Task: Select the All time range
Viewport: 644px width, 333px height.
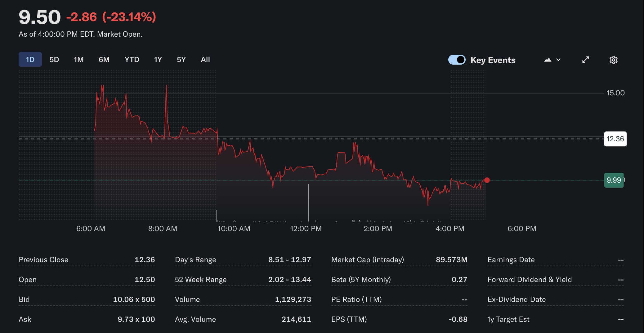Action: pyautogui.click(x=205, y=59)
